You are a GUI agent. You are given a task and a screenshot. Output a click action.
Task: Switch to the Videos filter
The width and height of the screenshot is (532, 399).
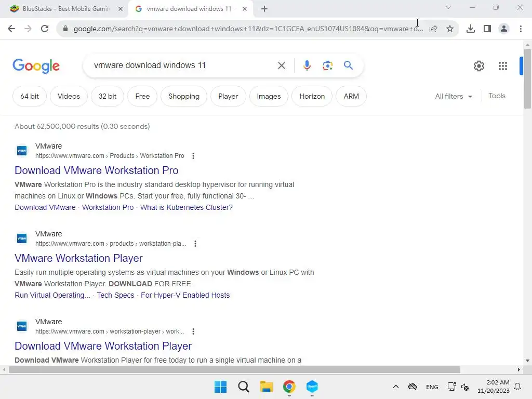69,96
